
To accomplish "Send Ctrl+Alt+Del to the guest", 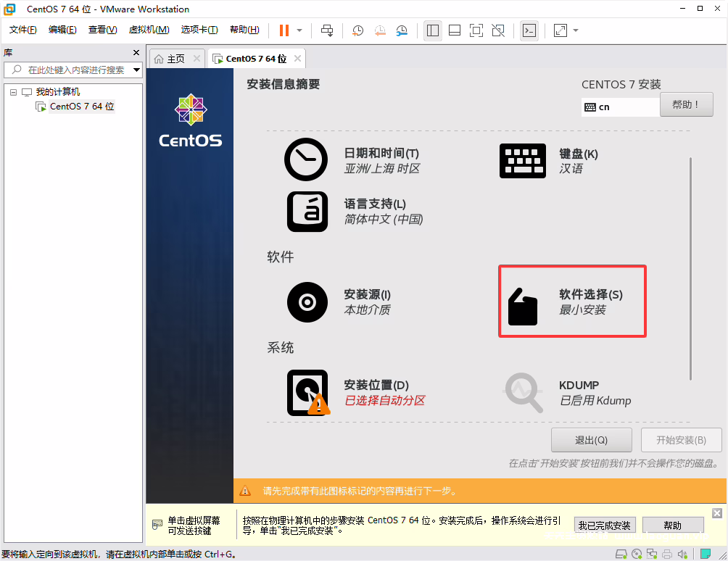I will (x=327, y=30).
